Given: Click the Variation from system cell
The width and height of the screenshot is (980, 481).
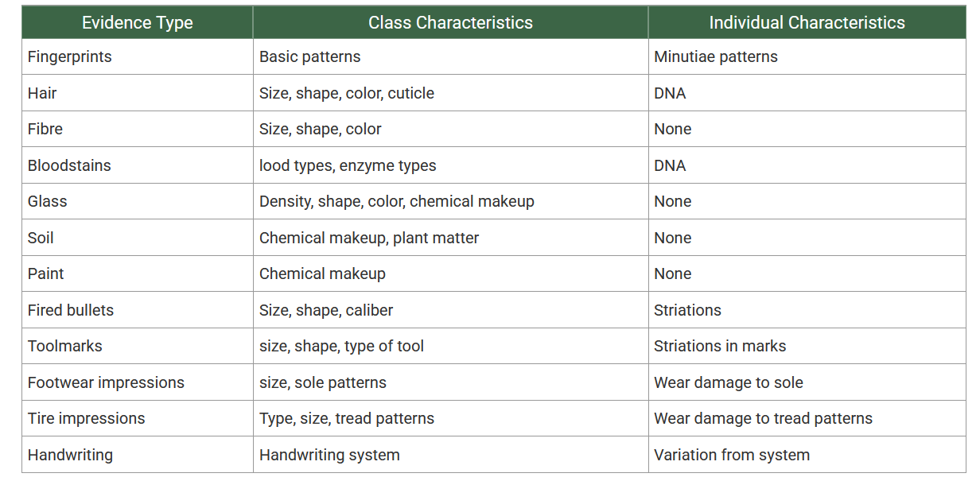Looking at the screenshot, I should 807,455.
